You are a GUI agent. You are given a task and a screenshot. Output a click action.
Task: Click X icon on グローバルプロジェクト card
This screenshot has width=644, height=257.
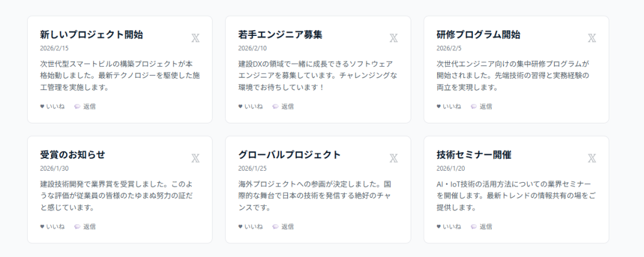point(394,158)
